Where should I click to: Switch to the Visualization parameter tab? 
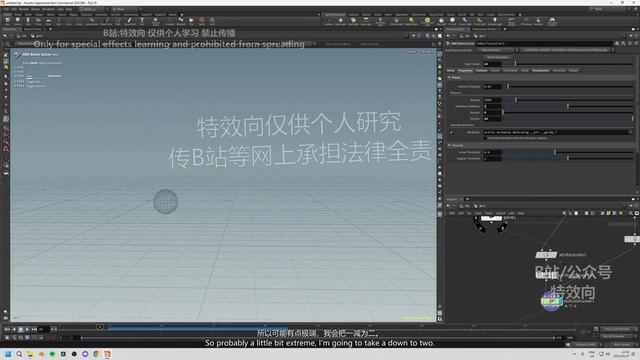tap(541, 71)
